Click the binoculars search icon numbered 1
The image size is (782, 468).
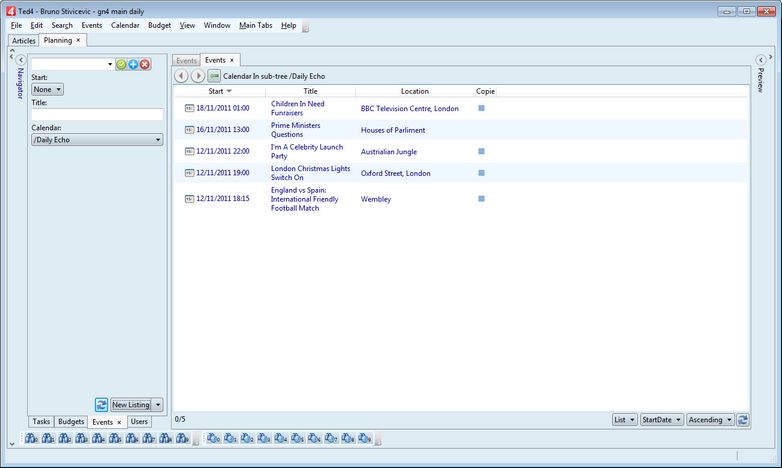(48, 439)
